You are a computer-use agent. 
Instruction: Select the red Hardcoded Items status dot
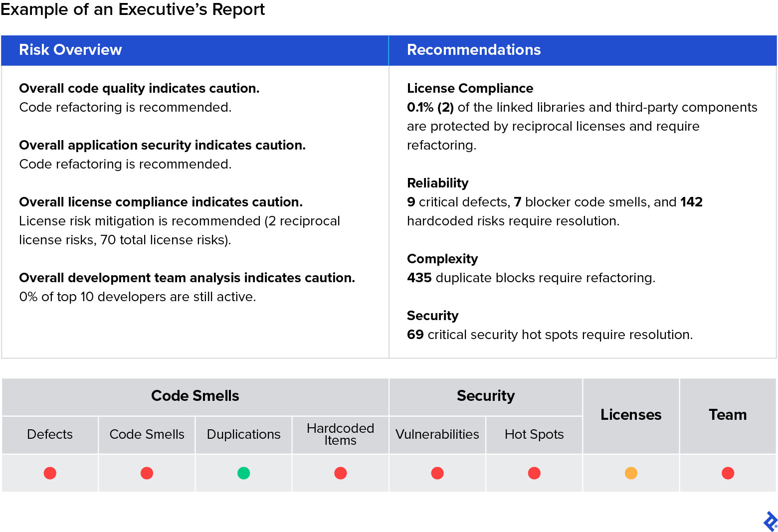(x=340, y=473)
